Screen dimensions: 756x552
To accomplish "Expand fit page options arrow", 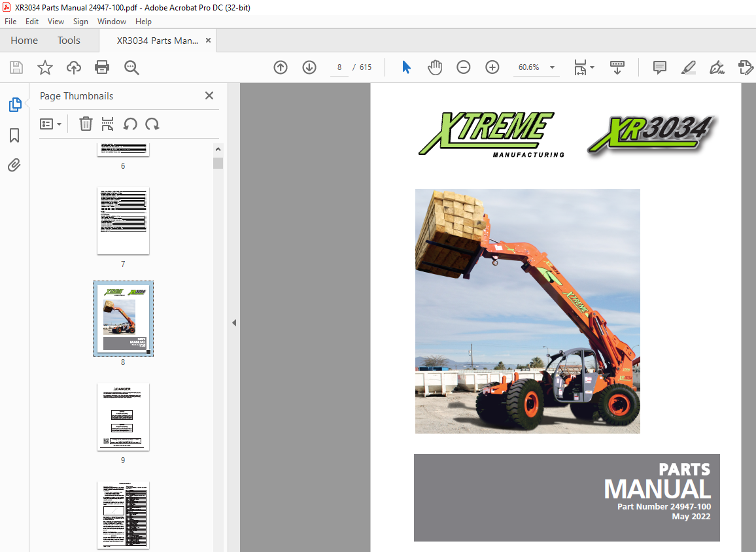I will tap(592, 67).
